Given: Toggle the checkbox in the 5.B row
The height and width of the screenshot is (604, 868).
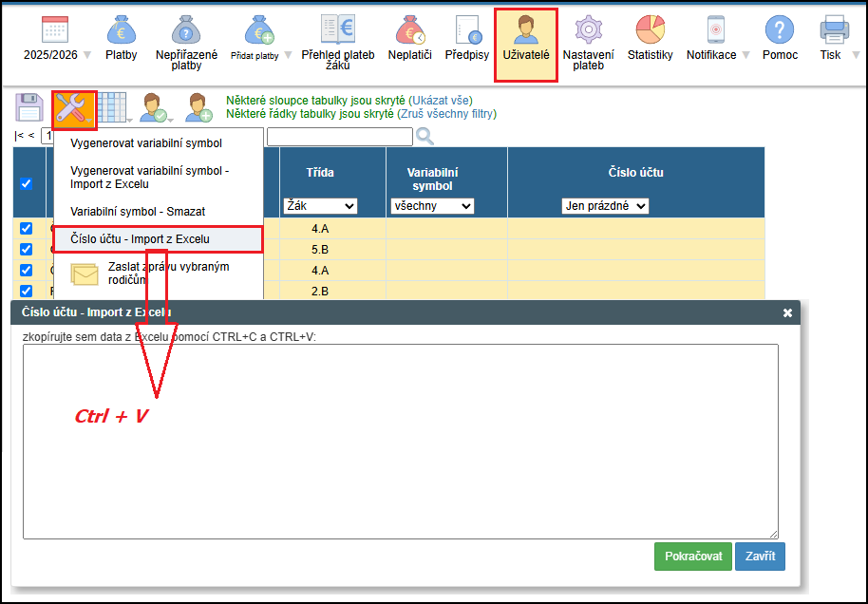Looking at the screenshot, I should pyautogui.click(x=27, y=249).
